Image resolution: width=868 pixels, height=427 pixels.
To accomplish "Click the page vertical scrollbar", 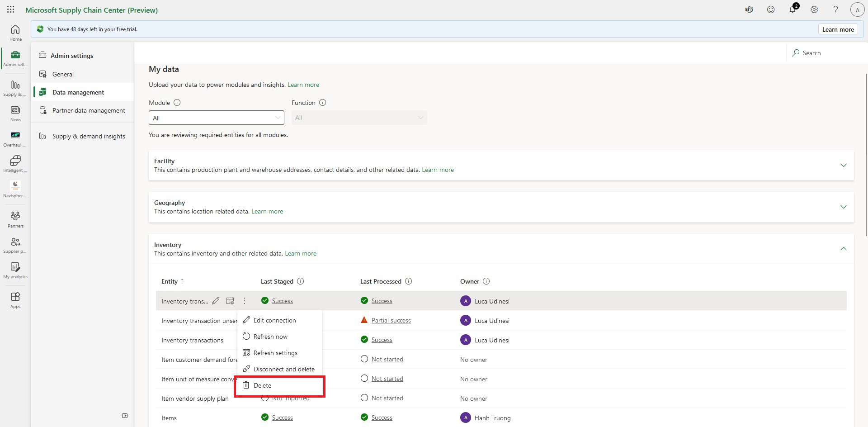I will (866, 154).
